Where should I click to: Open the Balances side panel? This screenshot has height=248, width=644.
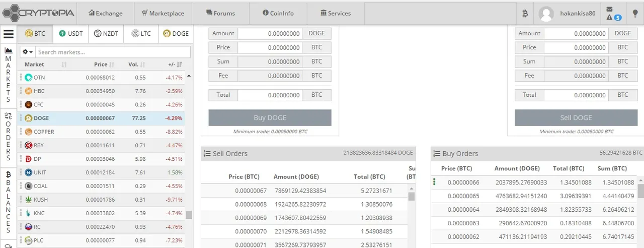tap(8, 202)
